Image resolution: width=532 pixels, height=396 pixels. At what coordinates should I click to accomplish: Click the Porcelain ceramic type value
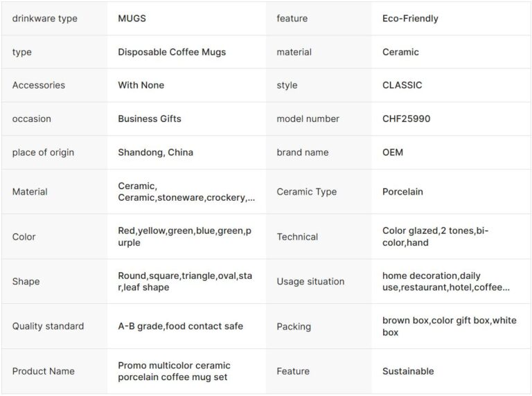(402, 192)
